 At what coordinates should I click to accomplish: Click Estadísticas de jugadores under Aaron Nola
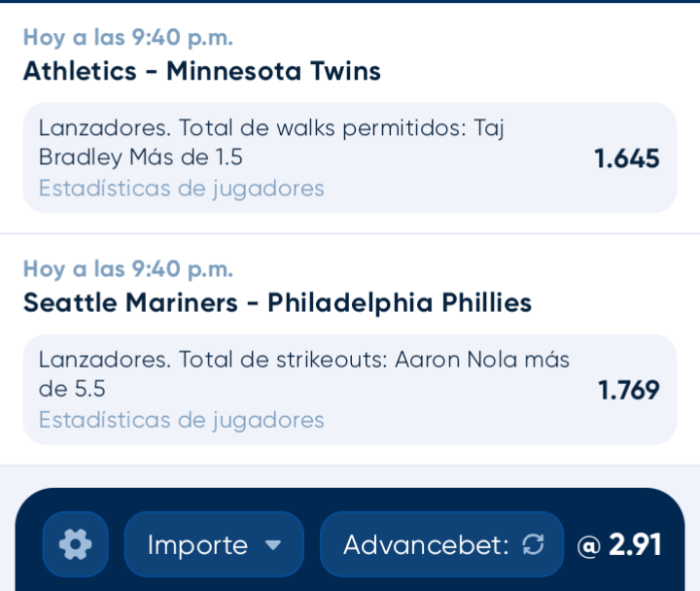[181, 420]
